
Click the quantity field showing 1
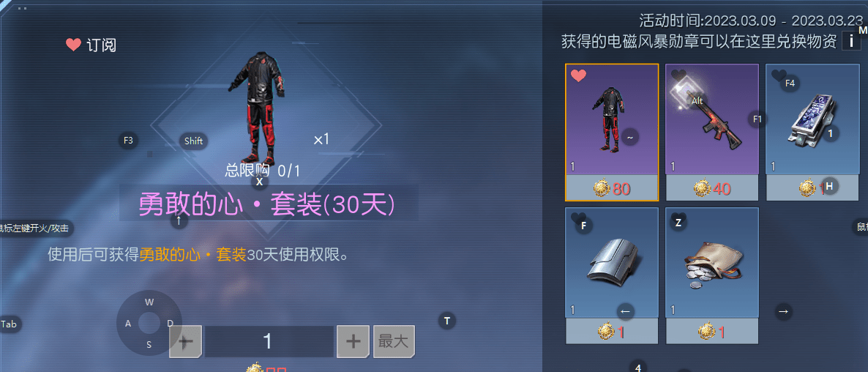(x=269, y=341)
